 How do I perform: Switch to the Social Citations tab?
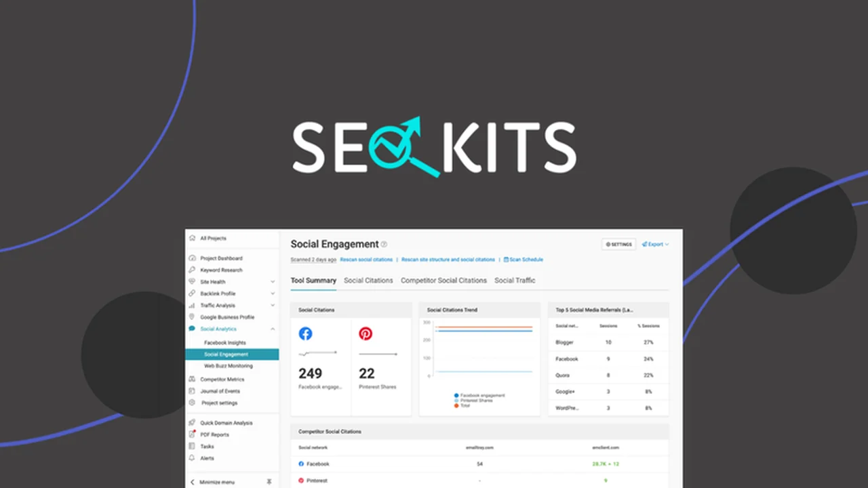368,280
